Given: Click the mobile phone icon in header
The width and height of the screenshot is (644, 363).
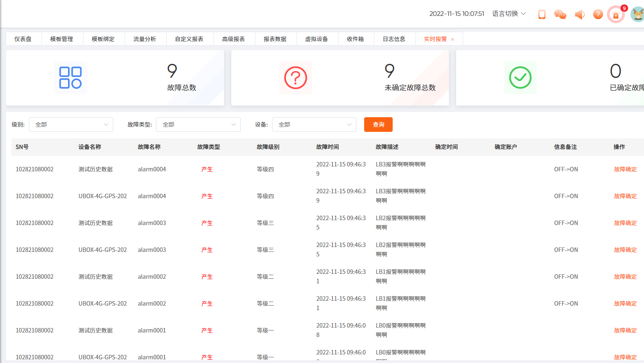Looking at the screenshot, I should [x=542, y=15].
